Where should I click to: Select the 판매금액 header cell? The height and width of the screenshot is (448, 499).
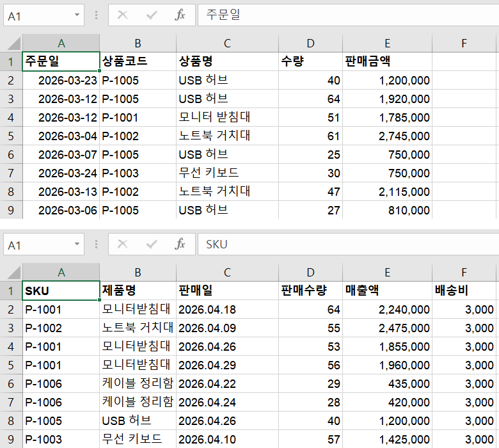(387, 61)
